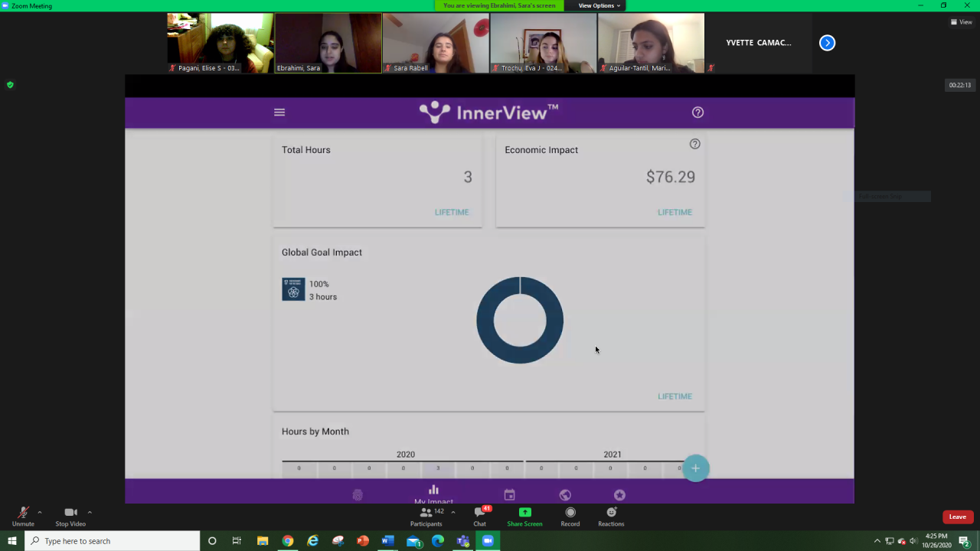The width and height of the screenshot is (980, 551).
Task: Open Outlook from taskbar
Action: (x=413, y=541)
